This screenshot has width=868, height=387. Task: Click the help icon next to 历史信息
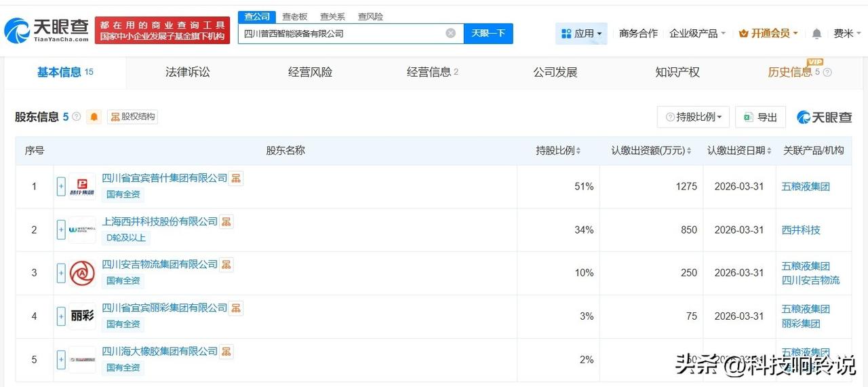click(827, 73)
